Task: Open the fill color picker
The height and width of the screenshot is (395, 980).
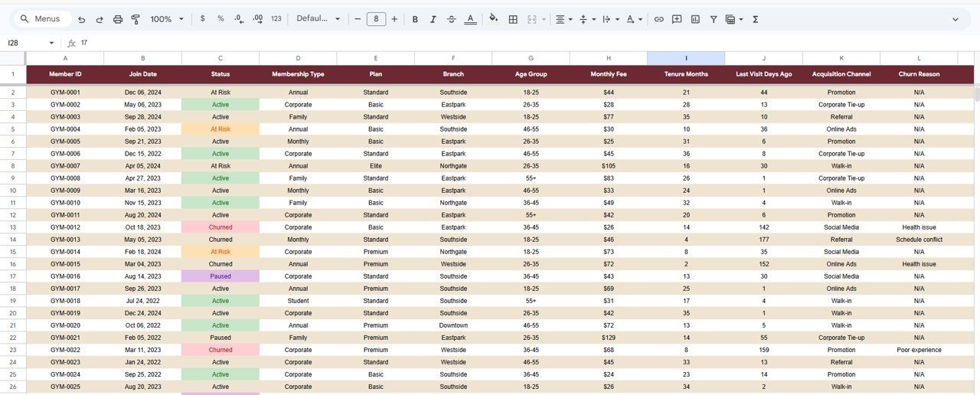Action: point(493,19)
